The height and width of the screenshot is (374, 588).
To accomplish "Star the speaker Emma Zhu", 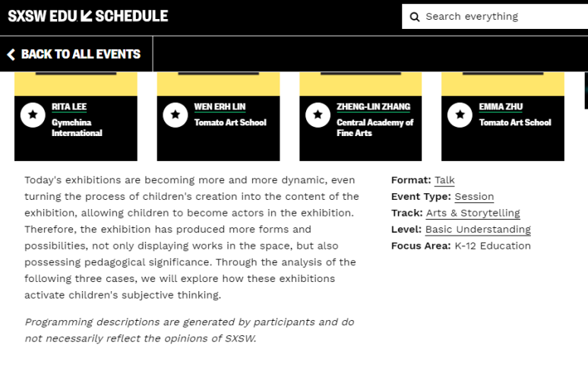I will click(x=460, y=115).
